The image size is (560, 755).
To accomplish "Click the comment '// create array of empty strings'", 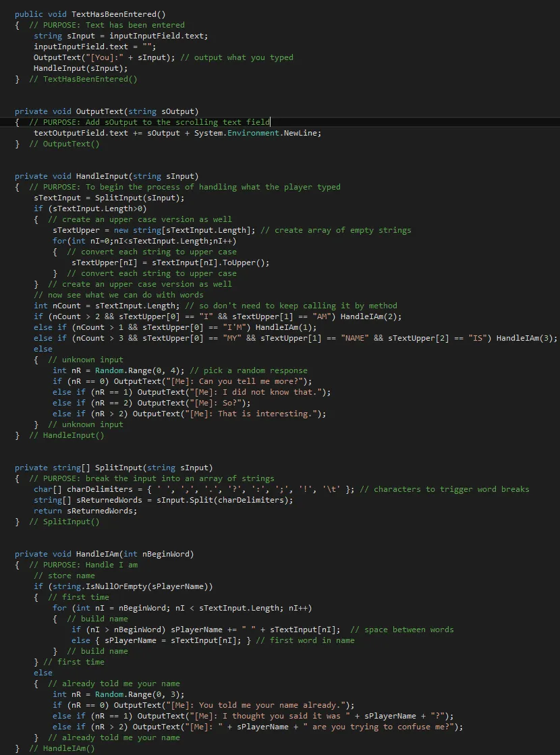I will click(335, 230).
